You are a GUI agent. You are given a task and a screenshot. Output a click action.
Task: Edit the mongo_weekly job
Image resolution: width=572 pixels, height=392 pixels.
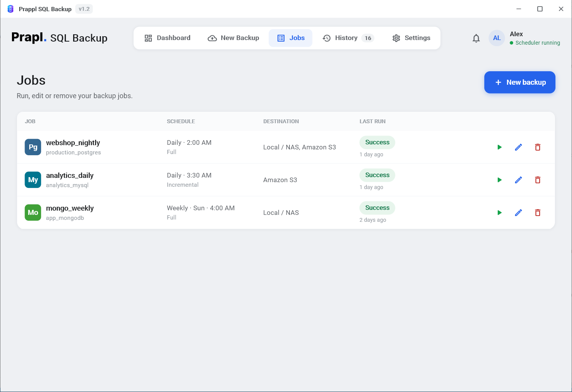point(518,213)
